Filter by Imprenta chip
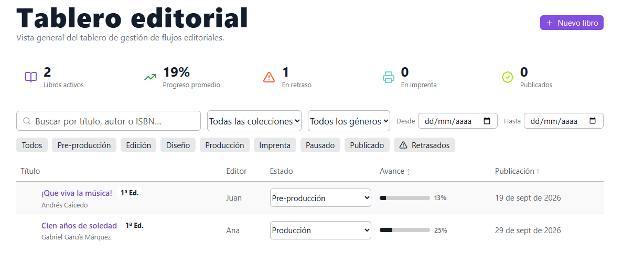 [x=275, y=145]
